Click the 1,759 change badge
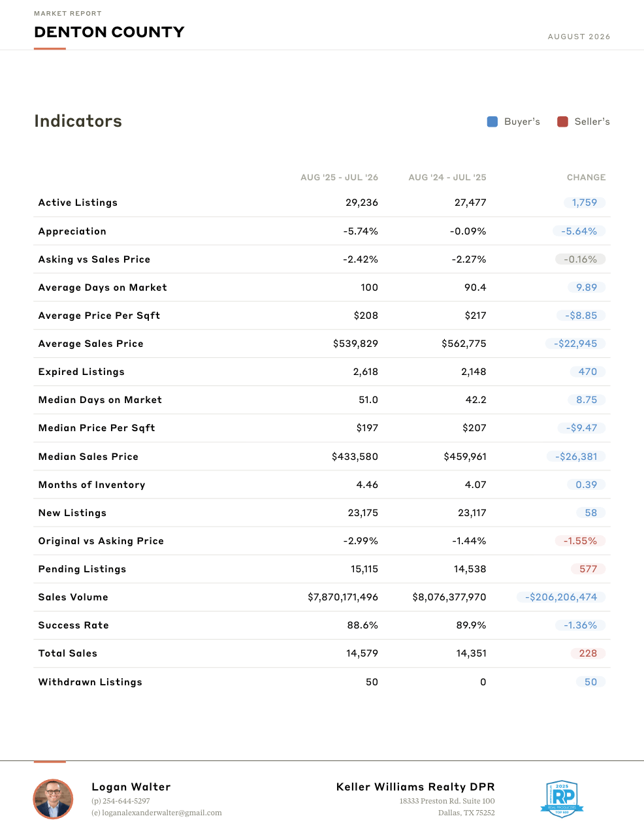 point(585,203)
